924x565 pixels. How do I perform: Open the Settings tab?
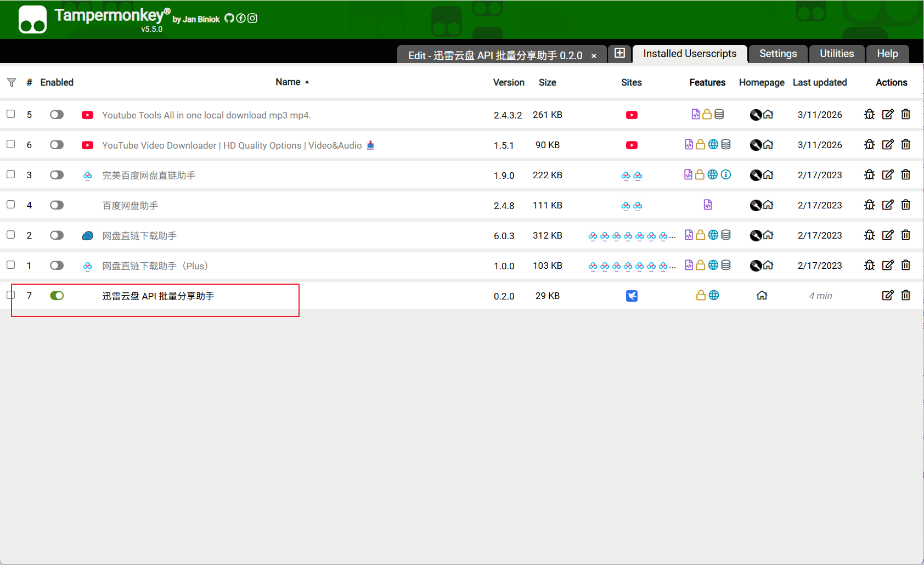pyautogui.click(x=778, y=54)
